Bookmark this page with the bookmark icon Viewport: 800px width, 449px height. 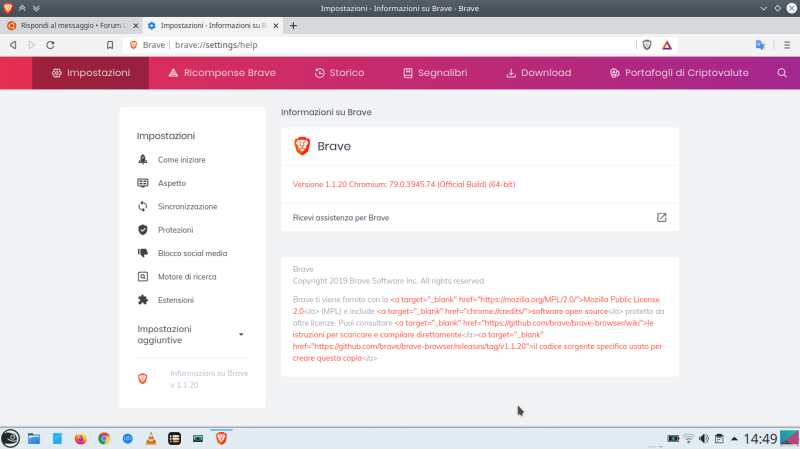click(110, 45)
